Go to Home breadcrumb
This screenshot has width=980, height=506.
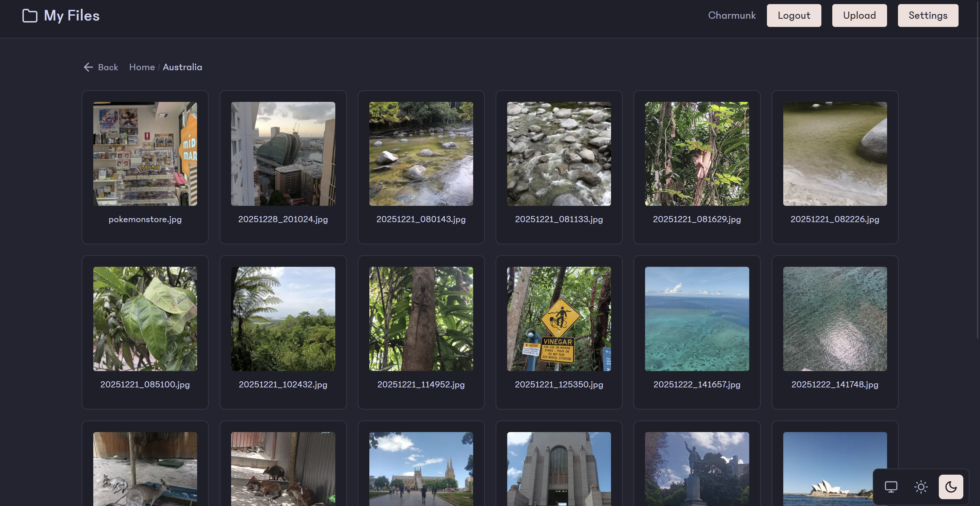tap(142, 67)
